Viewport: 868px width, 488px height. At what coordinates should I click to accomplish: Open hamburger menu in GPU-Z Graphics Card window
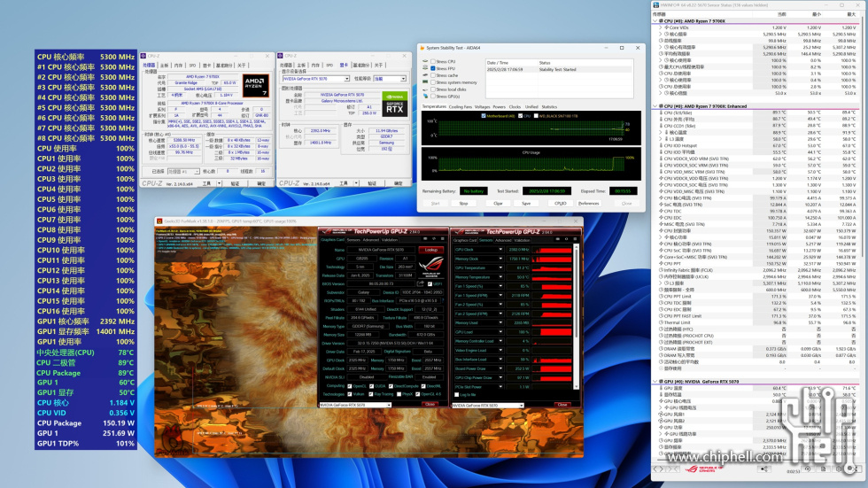pyautogui.click(x=442, y=238)
